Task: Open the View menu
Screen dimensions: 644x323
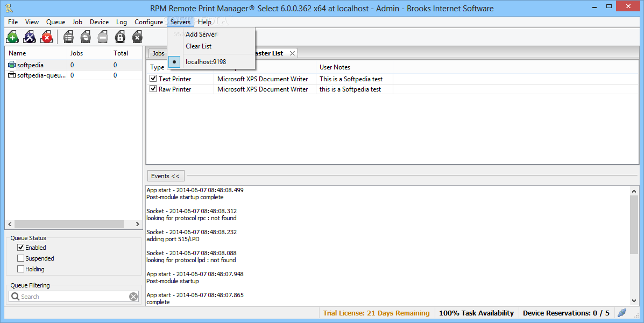Action: [32, 22]
